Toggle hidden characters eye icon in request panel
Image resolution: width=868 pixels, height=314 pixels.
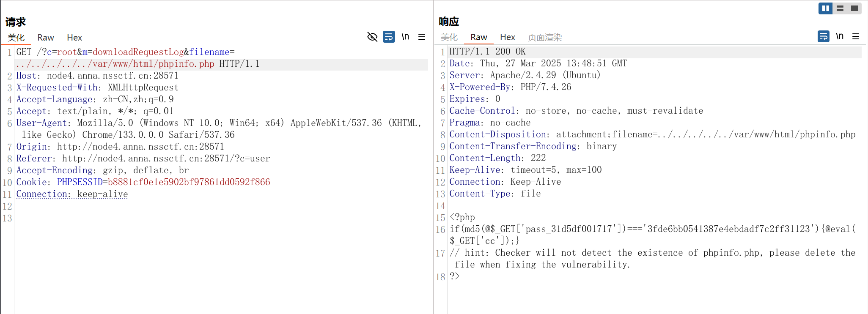coord(372,37)
